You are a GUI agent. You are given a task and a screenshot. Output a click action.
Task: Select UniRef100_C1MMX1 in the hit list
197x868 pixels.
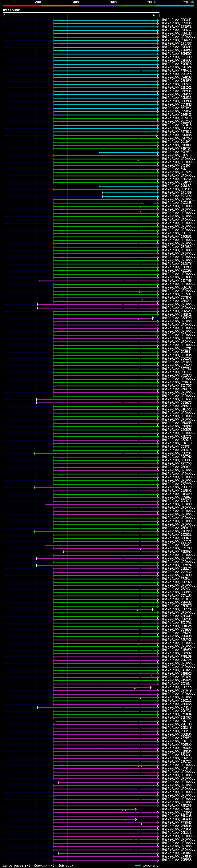[x=177, y=145]
